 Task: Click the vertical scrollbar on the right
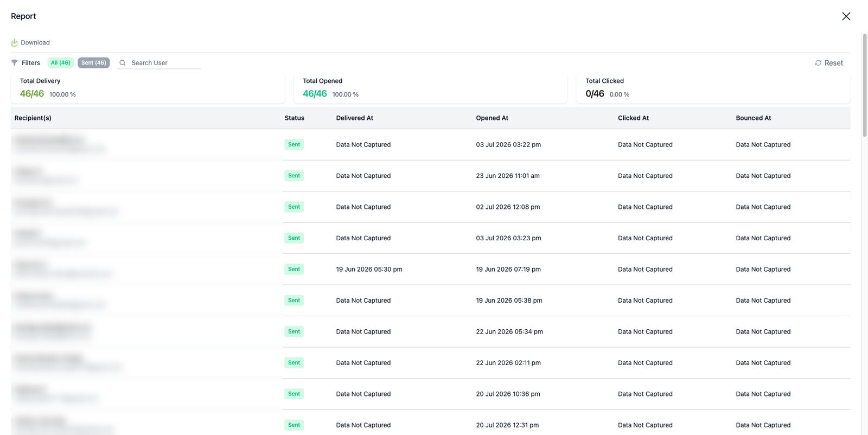pyautogui.click(x=865, y=86)
